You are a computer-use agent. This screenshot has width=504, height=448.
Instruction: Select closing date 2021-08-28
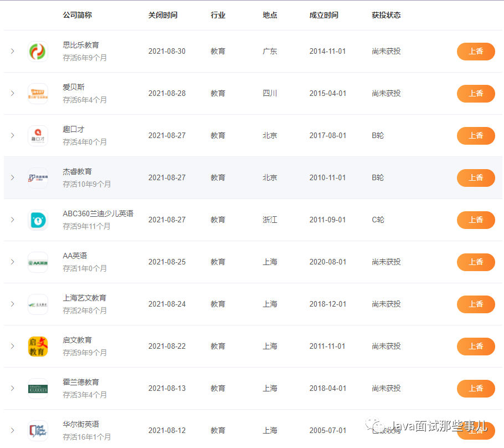click(x=167, y=93)
